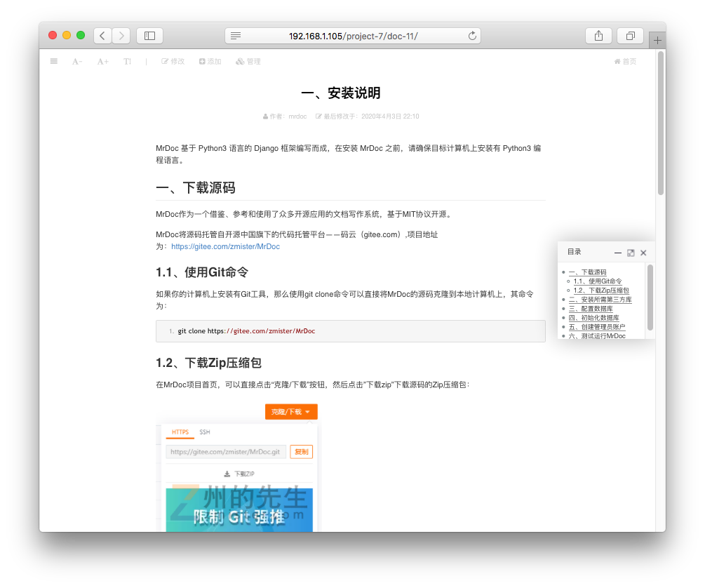Close the 目录 contents panel

643,253
